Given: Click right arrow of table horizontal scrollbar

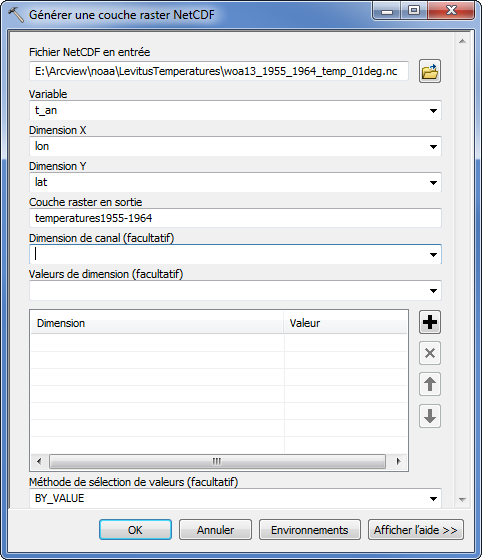Looking at the screenshot, I should click(x=398, y=461).
